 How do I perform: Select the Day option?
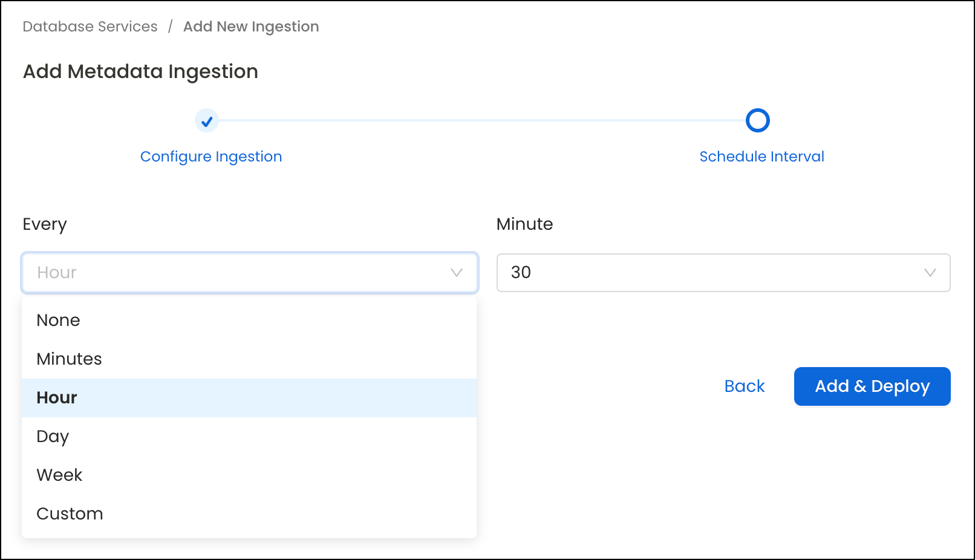pos(53,436)
